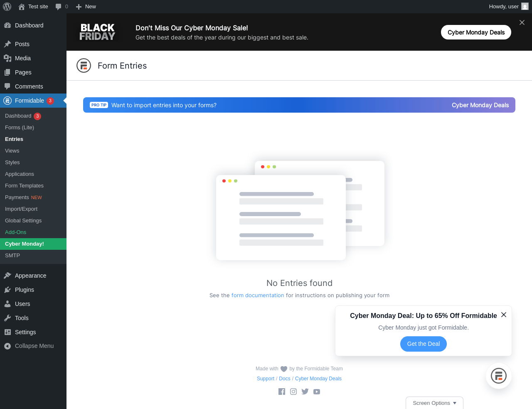Click the Test site home icon
The height and width of the screenshot is (409, 532).
click(22, 7)
